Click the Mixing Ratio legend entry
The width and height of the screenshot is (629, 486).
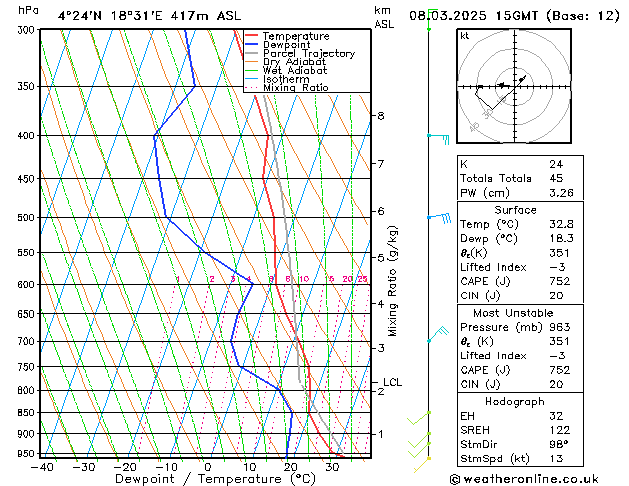pyautogui.click(x=295, y=88)
